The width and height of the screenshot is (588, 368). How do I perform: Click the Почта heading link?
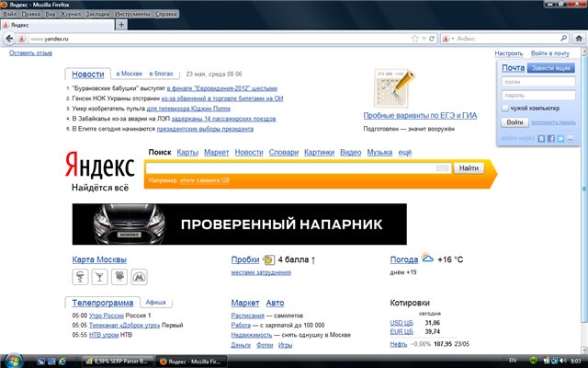tap(513, 68)
